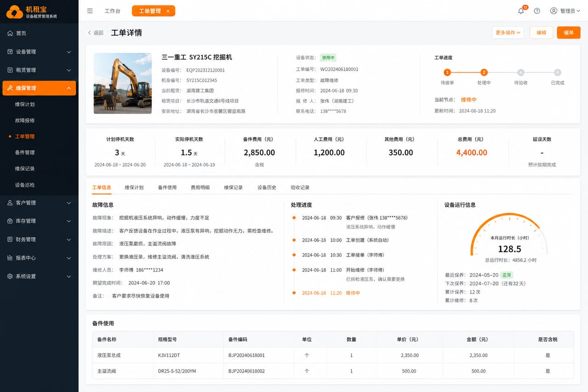Click the 首页 home icon
This screenshot has height=392, width=588.
tap(10, 33)
